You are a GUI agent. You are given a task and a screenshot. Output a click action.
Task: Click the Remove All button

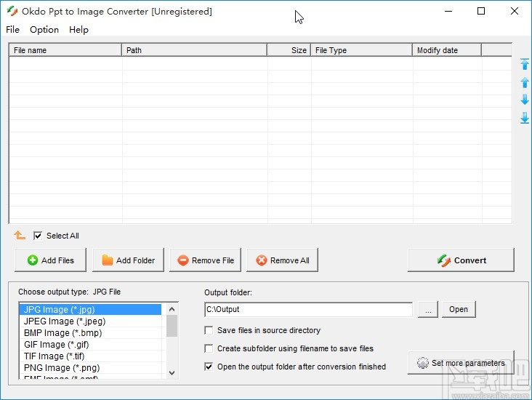[282, 260]
